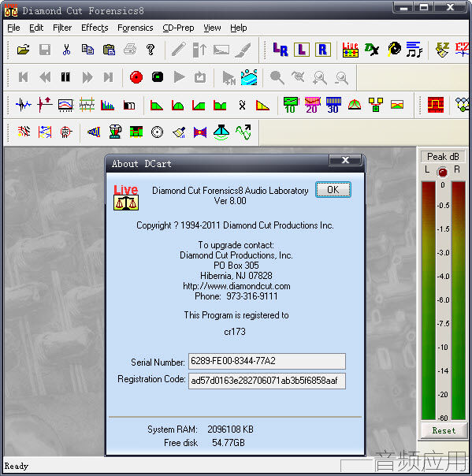Screen dimensions: 472x476
Task: Click the Live scales logo in dialog
Action: point(126,198)
